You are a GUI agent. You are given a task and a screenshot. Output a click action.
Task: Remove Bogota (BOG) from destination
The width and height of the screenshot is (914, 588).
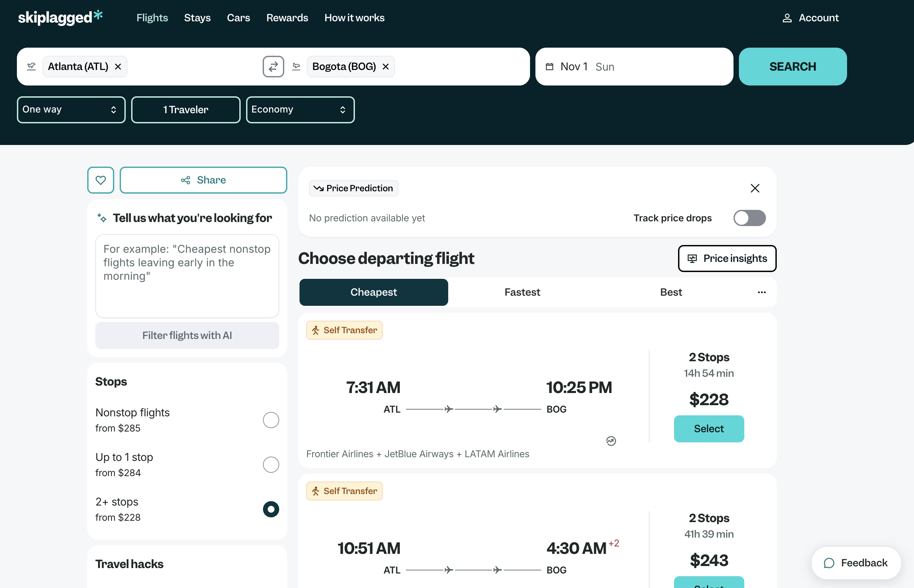point(386,67)
